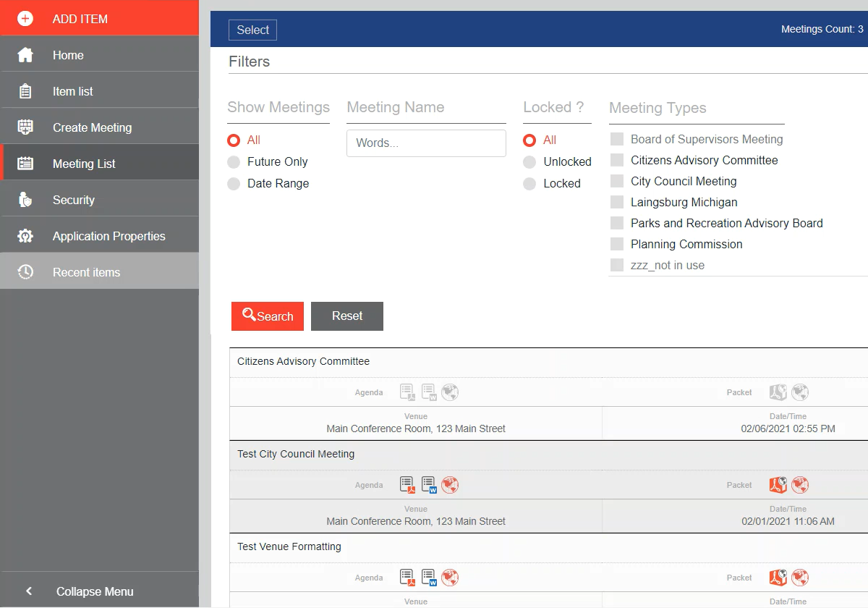Viewport: 868px width, 608px height.
Task: Select the Unlocked radio button
Action: coord(529,162)
